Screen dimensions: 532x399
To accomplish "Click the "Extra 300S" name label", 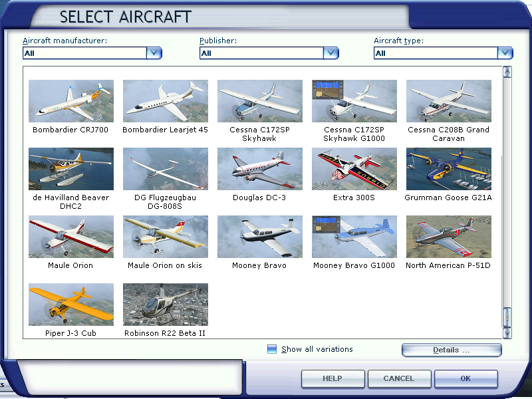I will click(x=354, y=198).
